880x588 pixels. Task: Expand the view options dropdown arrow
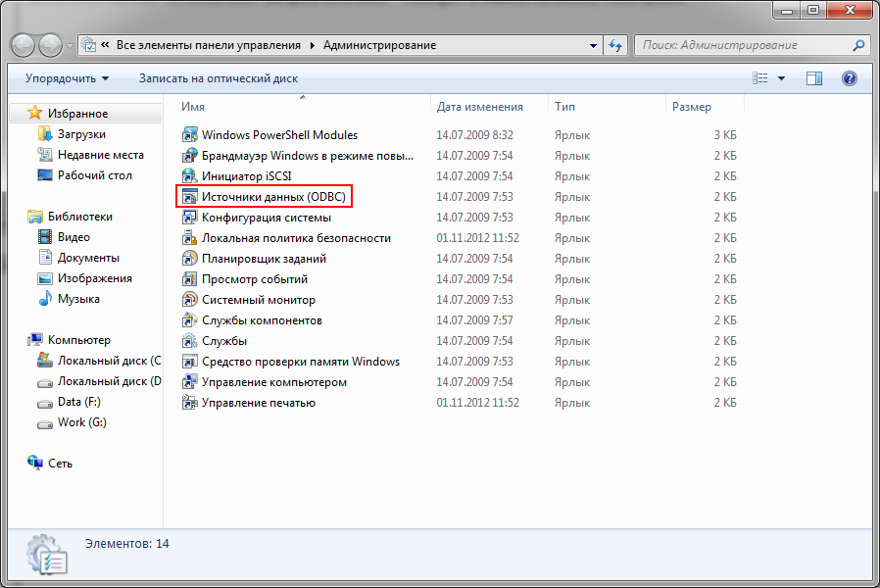(781, 78)
